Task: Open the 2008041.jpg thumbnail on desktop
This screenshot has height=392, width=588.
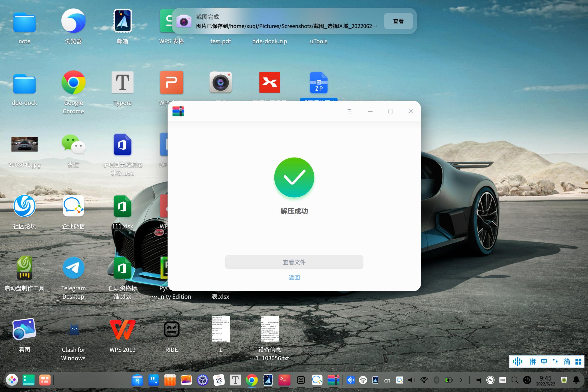Action: 24,144
